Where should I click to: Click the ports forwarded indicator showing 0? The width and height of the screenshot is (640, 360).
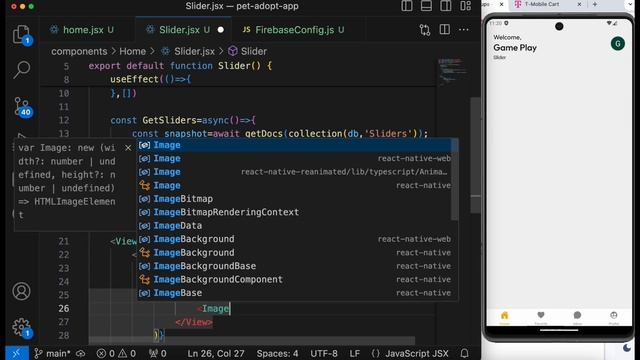(x=158, y=353)
